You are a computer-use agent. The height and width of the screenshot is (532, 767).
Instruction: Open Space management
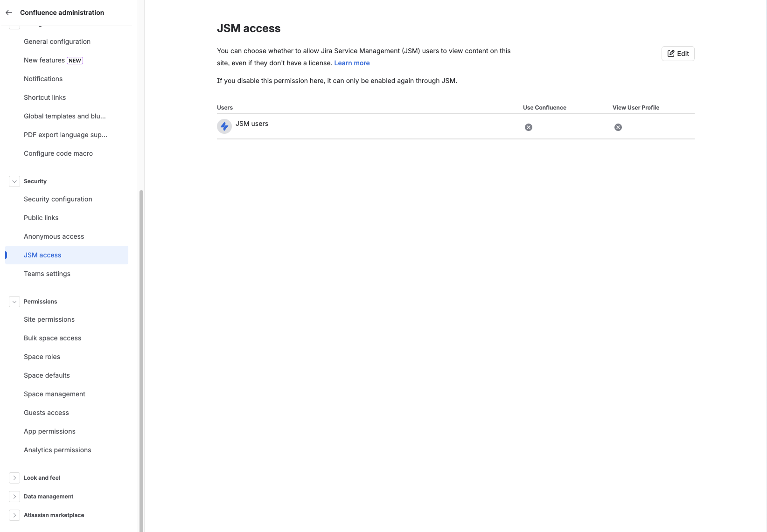coord(67,394)
